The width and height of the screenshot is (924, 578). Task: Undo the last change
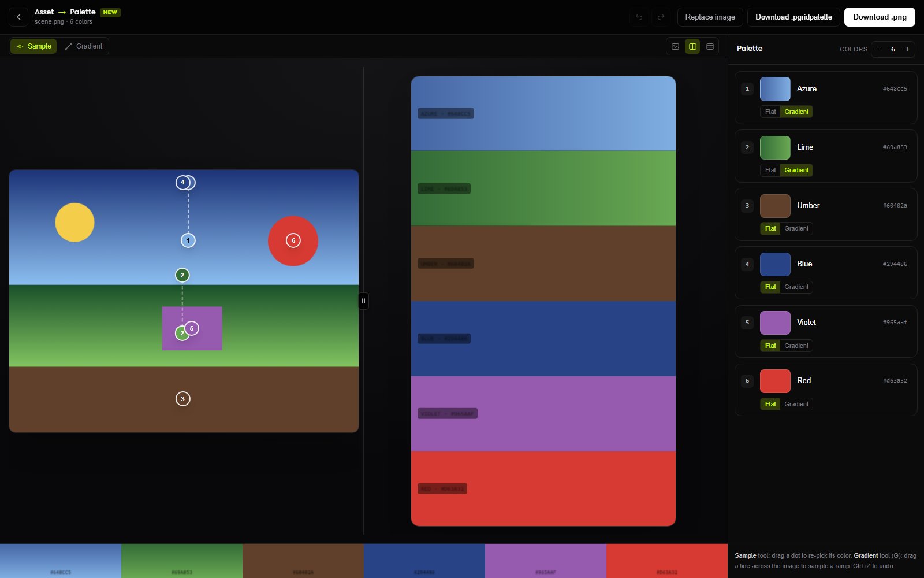[639, 17]
